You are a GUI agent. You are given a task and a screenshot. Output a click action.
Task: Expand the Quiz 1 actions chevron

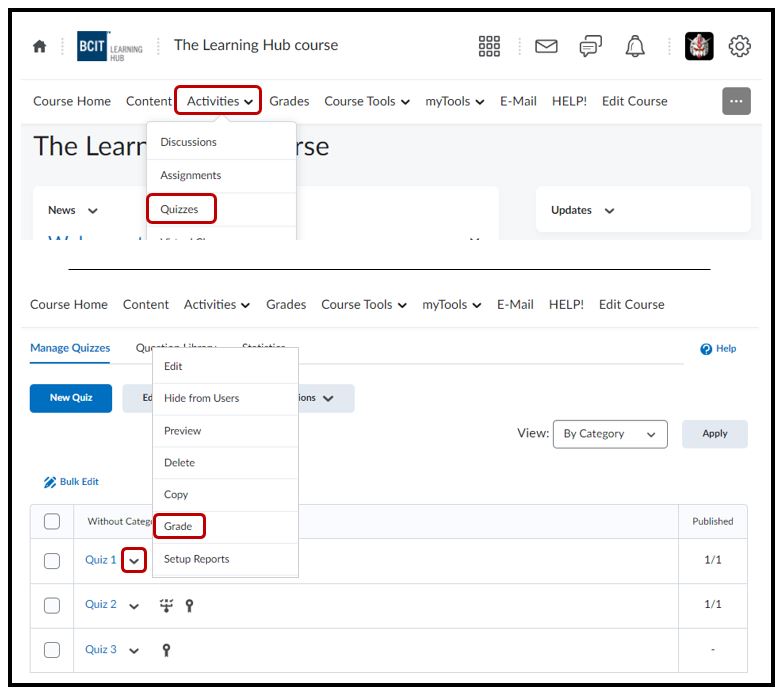click(x=134, y=561)
